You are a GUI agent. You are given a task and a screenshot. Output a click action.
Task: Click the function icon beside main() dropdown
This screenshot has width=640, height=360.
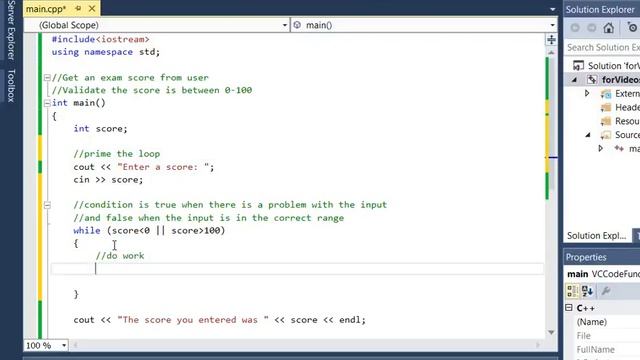[x=297, y=25]
